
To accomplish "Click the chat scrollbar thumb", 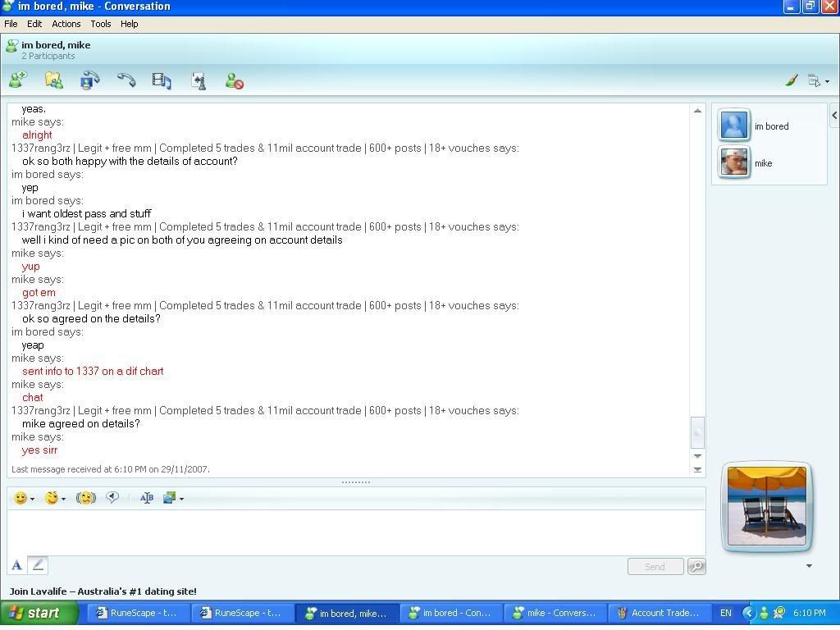I will coord(697,431).
